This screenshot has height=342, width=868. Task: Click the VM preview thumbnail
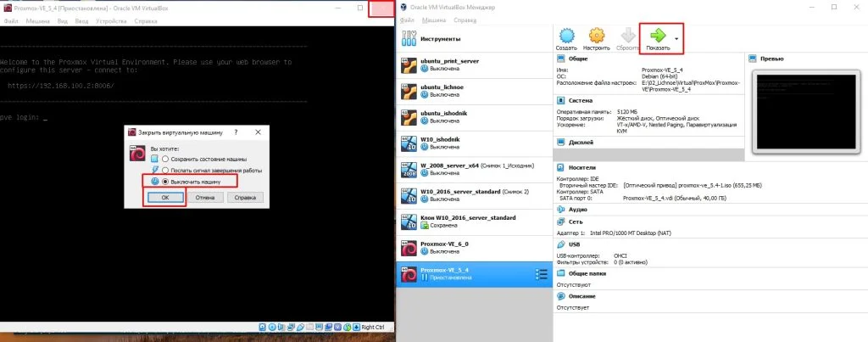click(805, 112)
